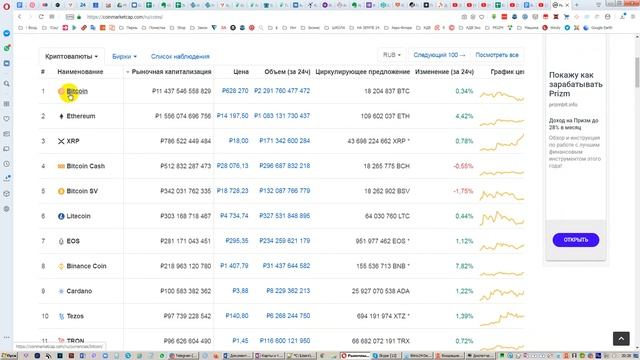
Task: Open the snapshot camera icon in address bar
Action: point(464,17)
